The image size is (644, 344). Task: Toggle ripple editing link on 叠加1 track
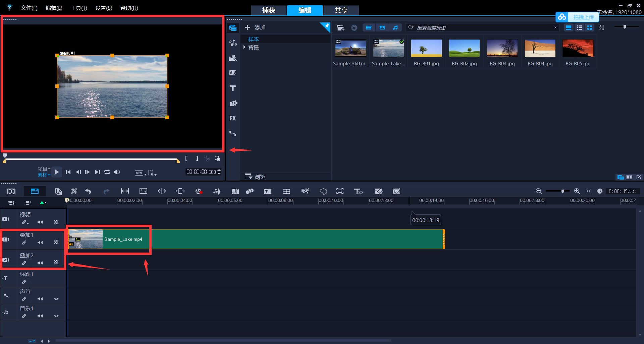tap(24, 243)
